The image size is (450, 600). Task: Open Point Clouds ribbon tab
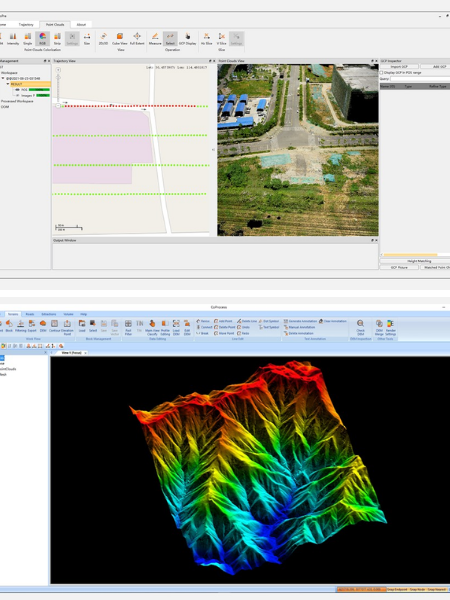click(x=55, y=24)
